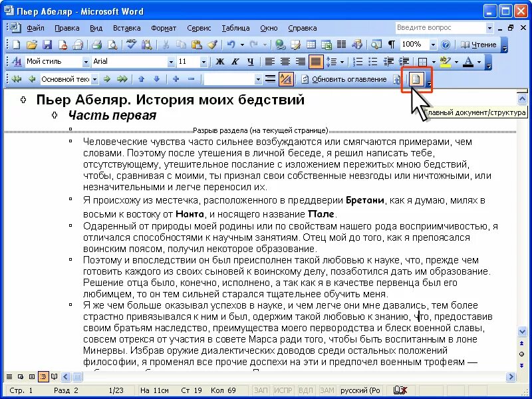Open the Drawing toolbar icon

357,45
